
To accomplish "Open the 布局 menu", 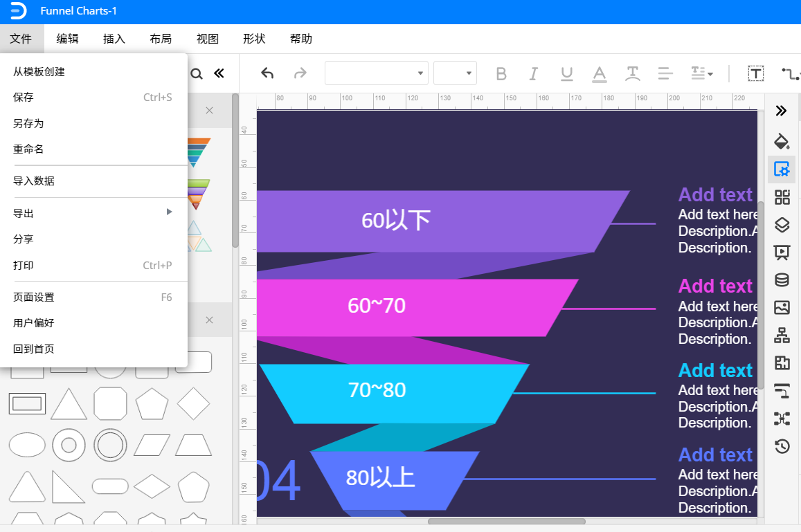I will coord(161,39).
